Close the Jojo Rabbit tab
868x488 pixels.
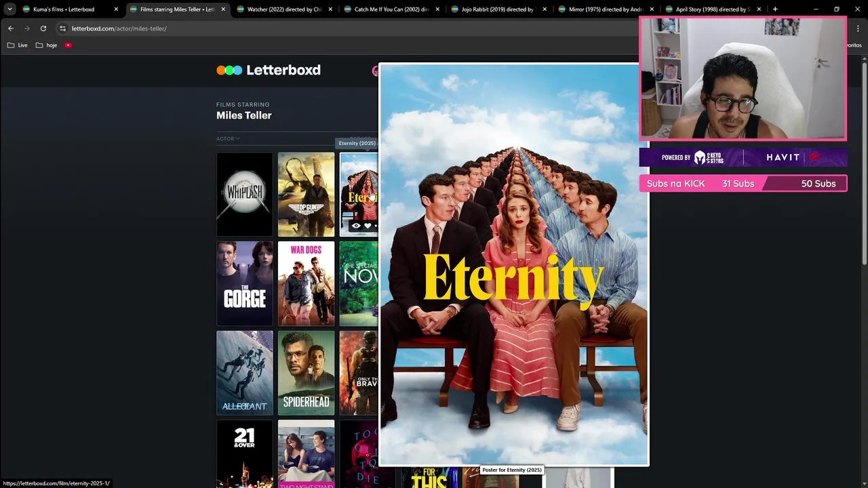coord(545,9)
